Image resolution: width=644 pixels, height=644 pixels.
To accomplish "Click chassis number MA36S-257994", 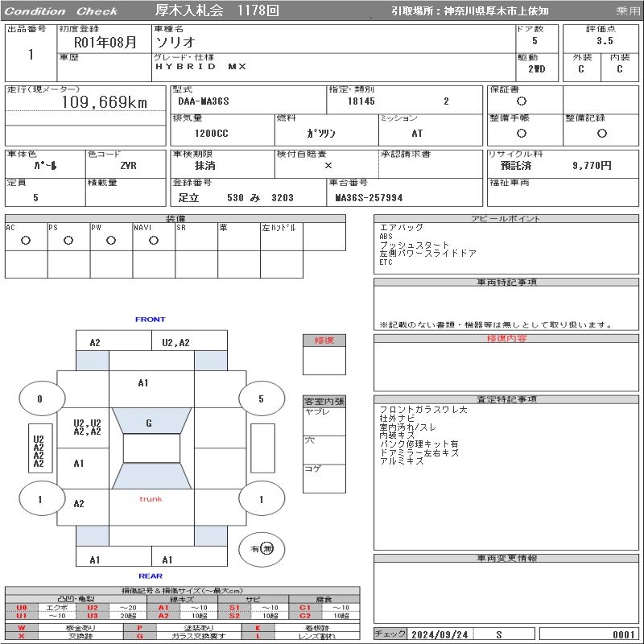I will pos(369,198).
